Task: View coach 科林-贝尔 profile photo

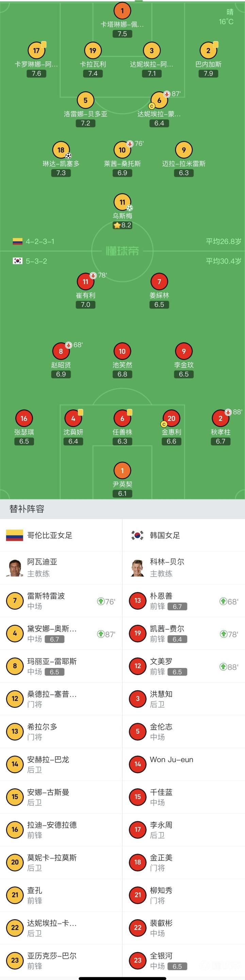Action: click(137, 568)
